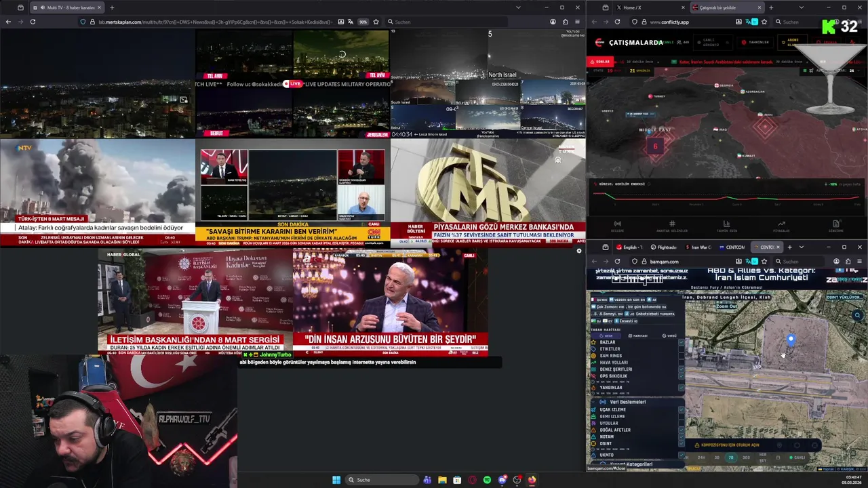The height and width of the screenshot is (488, 868).
Task: Select the 24H time range tab
Action: point(701,457)
